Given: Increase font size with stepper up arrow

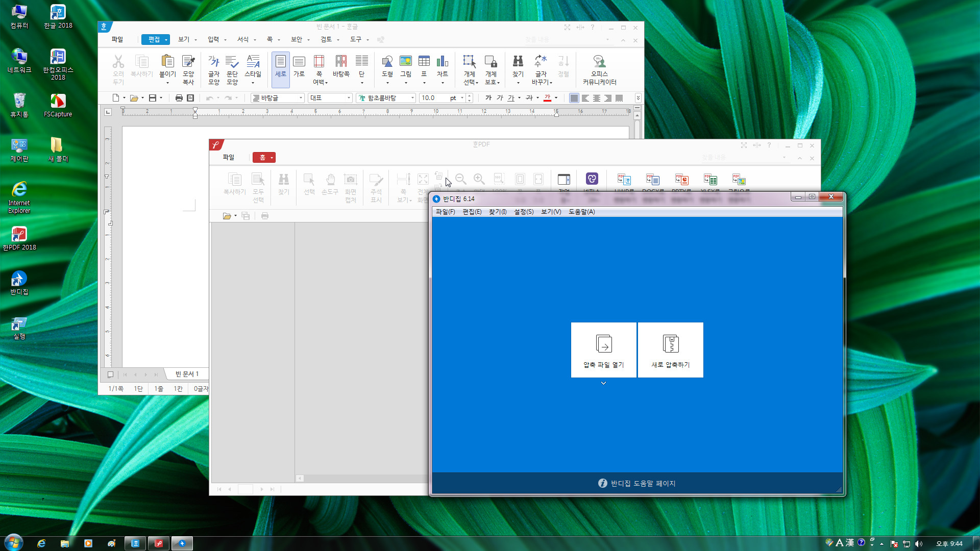Looking at the screenshot, I should [x=470, y=96].
